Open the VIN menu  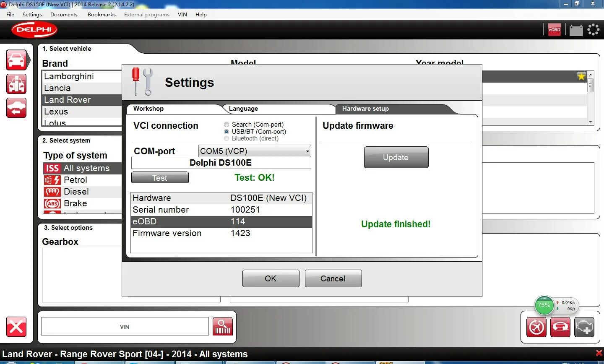coord(182,14)
